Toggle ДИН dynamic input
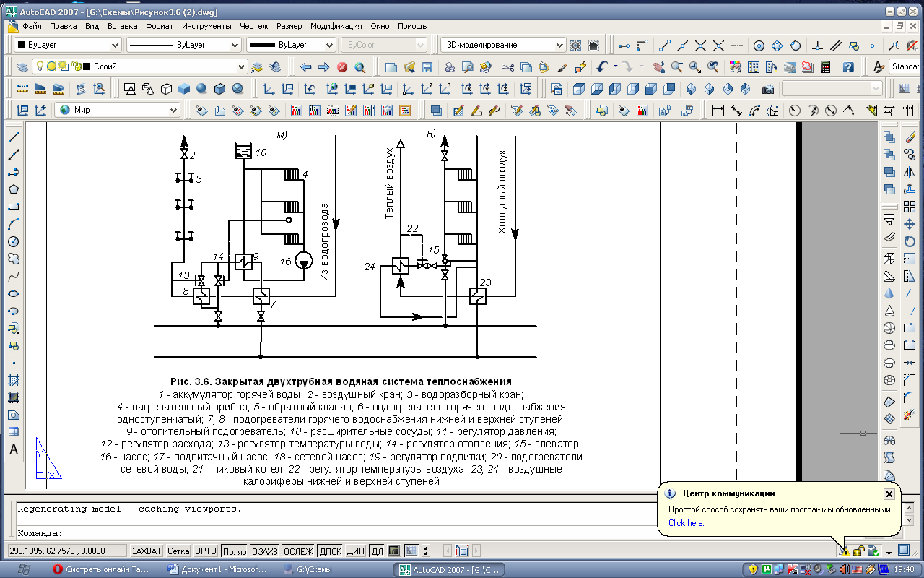This screenshot has height=578, width=924. (x=356, y=551)
